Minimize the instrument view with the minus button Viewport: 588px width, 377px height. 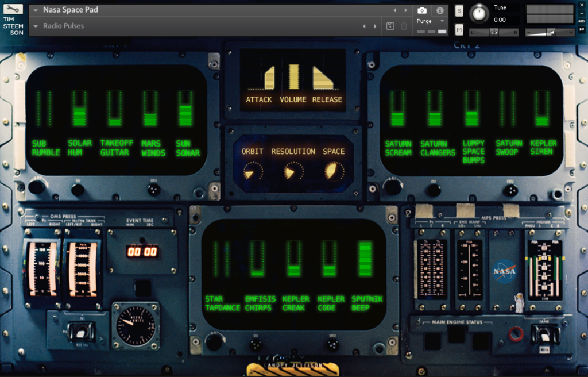tap(582, 14)
